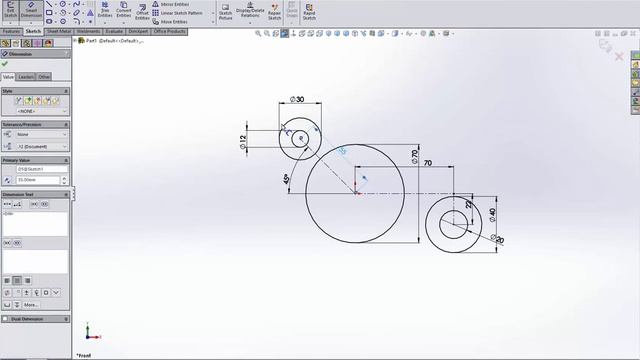Viewport: 640px width, 360px height.
Task: Switch to the Sheet Metal tab
Action: pyautogui.click(x=59, y=31)
